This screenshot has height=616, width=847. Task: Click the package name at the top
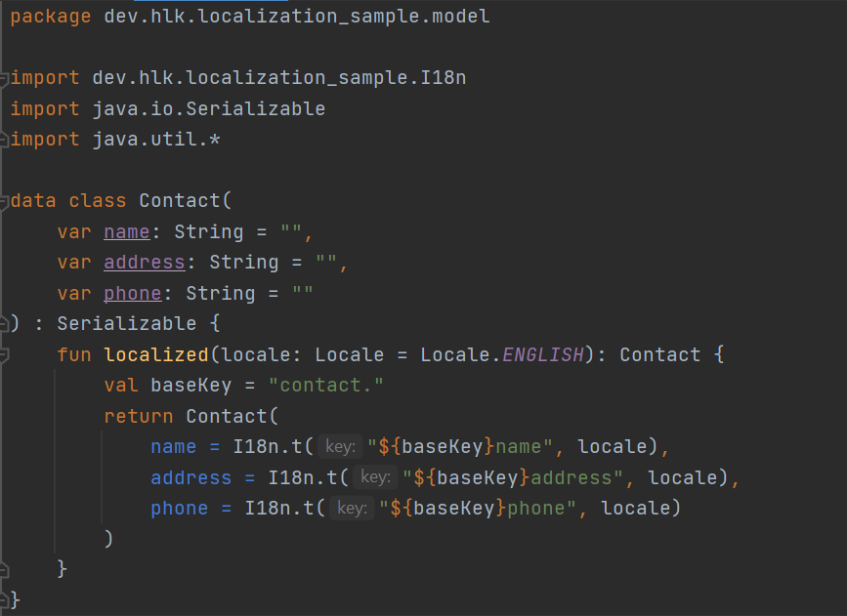(297, 17)
